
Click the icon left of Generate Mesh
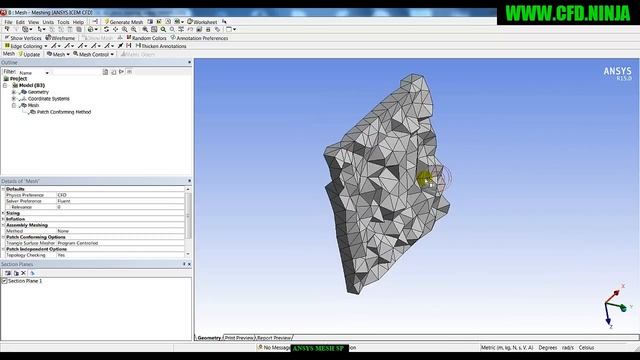tap(95, 21)
